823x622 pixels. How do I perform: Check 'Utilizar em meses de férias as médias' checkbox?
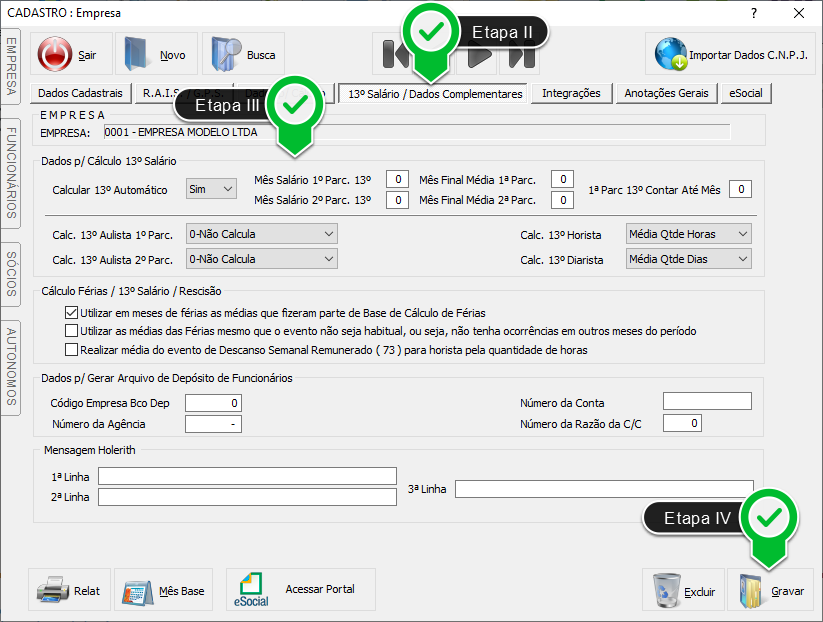click(71, 313)
